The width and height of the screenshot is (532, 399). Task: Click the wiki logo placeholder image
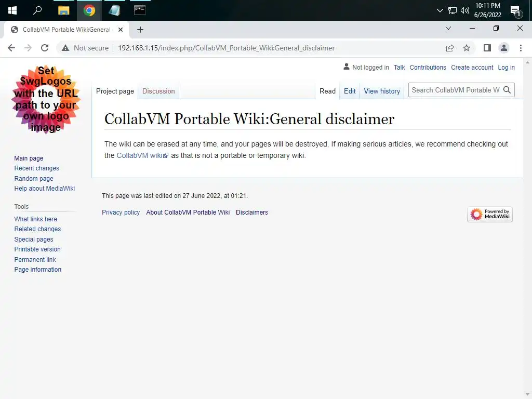pyautogui.click(x=46, y=99)
